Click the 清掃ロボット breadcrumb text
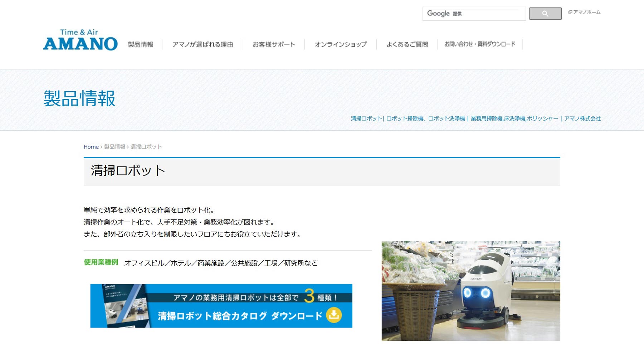Viewport: 644px width, 344px height. point(146,147)
